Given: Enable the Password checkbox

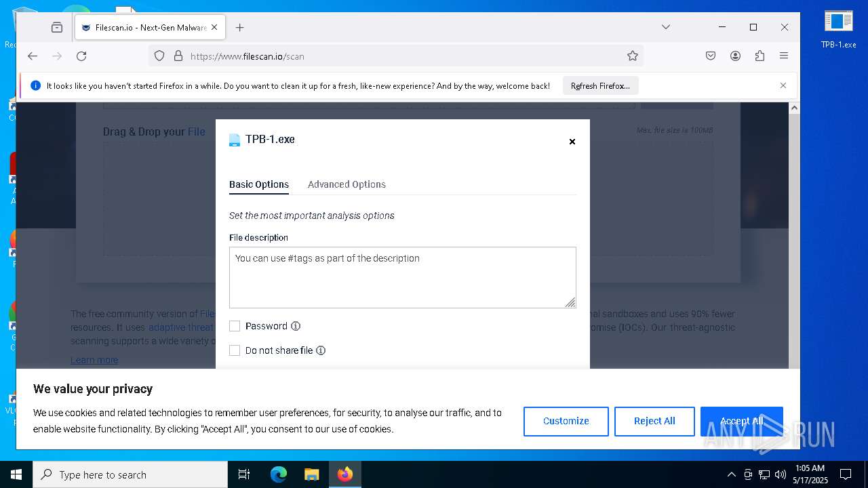Looking at the screenshot, I should (235, 326).
